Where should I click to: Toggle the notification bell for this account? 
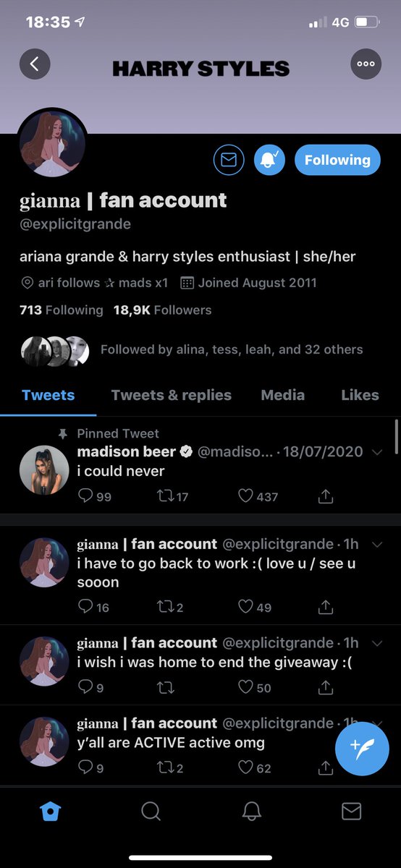tap(269, 160)
